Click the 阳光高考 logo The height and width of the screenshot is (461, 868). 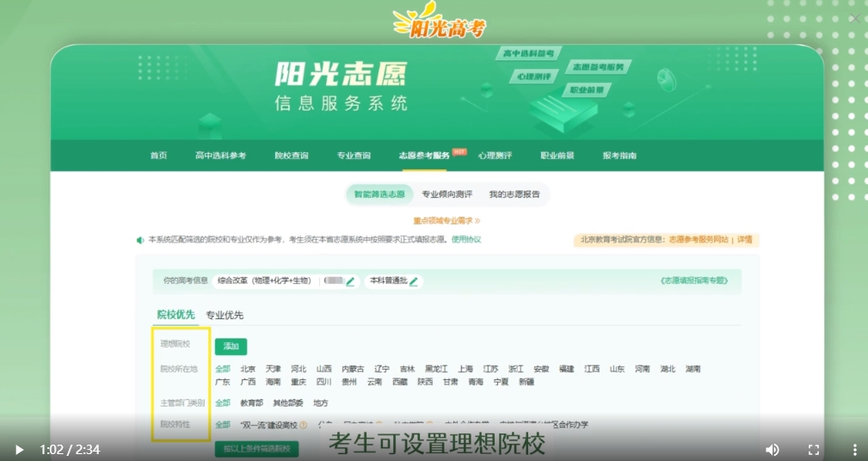[439, 21]
